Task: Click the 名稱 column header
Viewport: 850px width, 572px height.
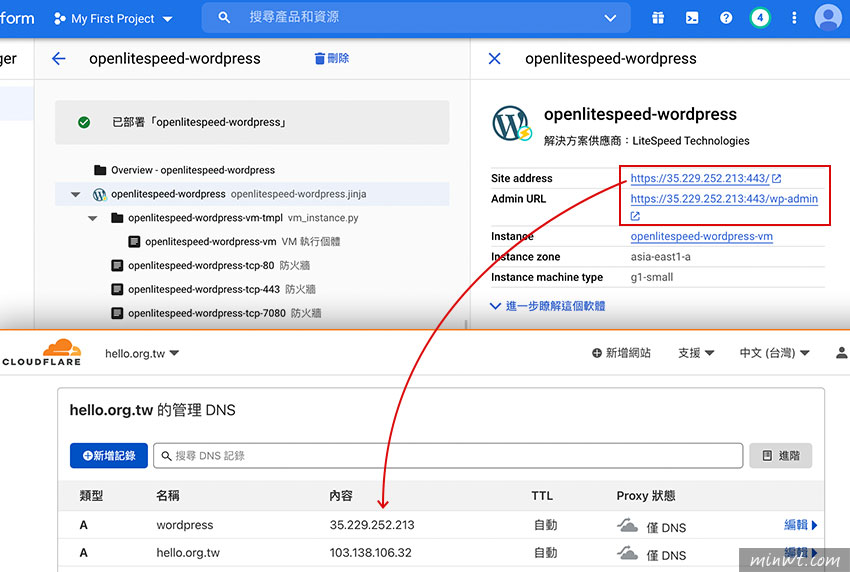Action: tap(168, 496)
